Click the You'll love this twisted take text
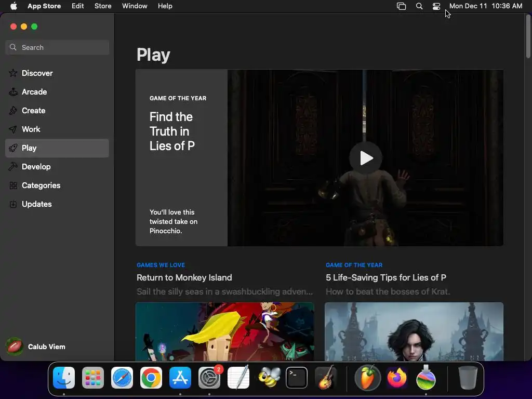The height and width of the screenshot is (399, 532). coord(174,221)
